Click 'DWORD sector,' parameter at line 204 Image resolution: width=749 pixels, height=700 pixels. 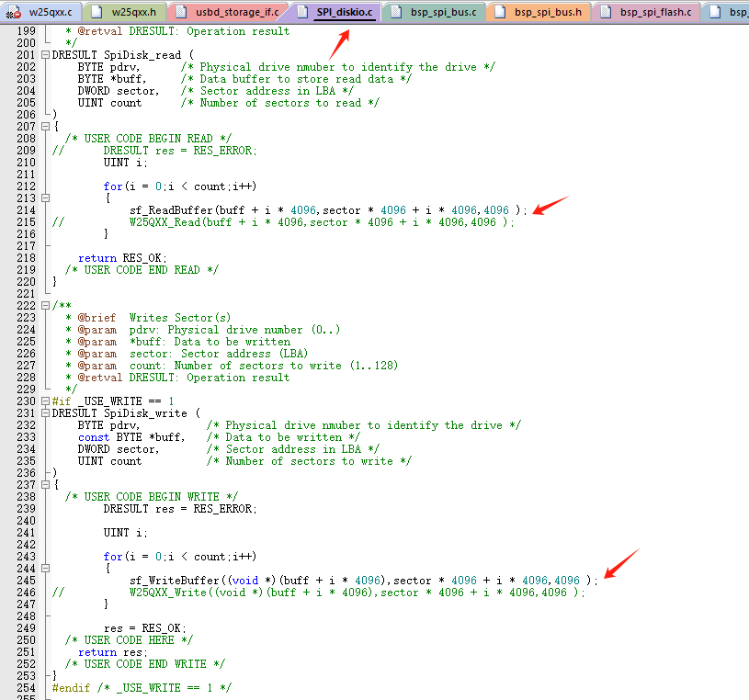point(119,91)
